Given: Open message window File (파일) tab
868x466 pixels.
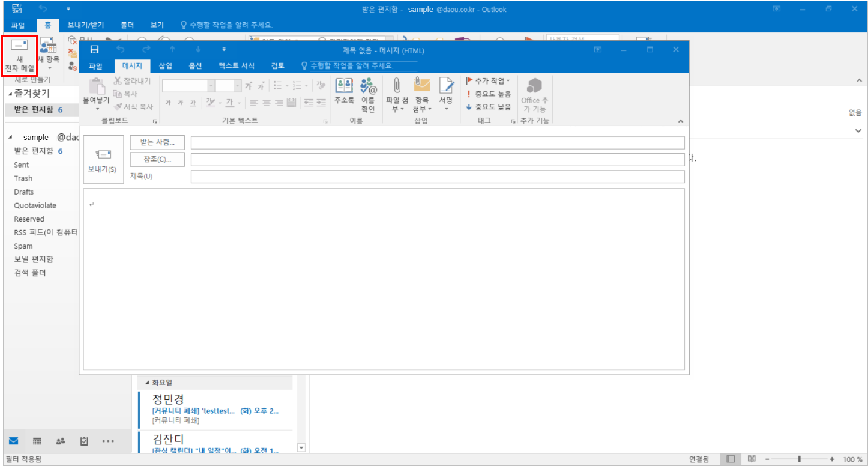Looking at the screenshot, I should (x=96, y=65).
